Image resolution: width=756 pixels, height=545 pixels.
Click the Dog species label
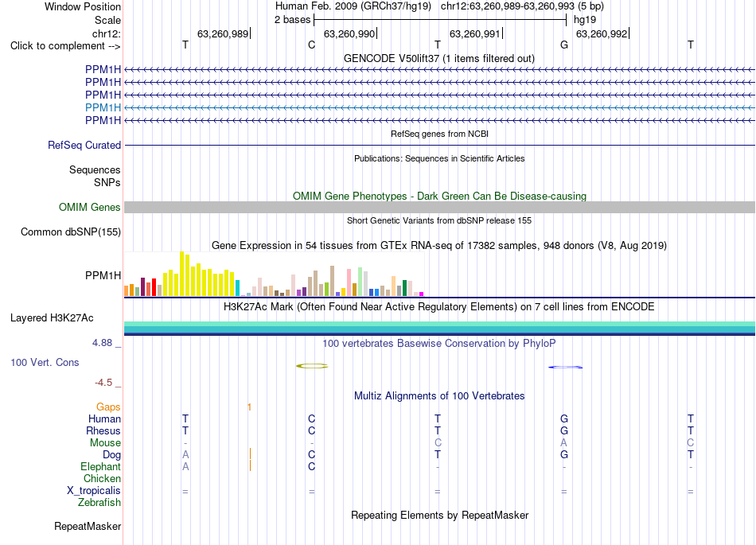tap(111, 454)
